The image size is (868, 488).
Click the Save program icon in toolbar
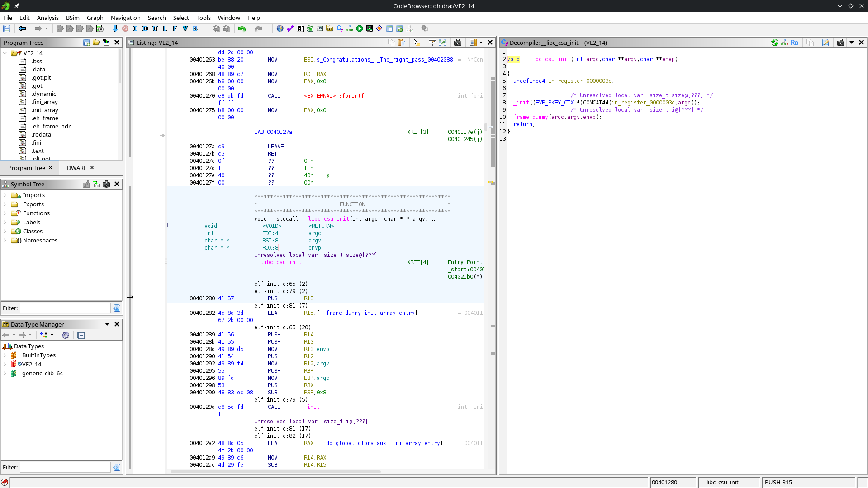tap(7, 28)
